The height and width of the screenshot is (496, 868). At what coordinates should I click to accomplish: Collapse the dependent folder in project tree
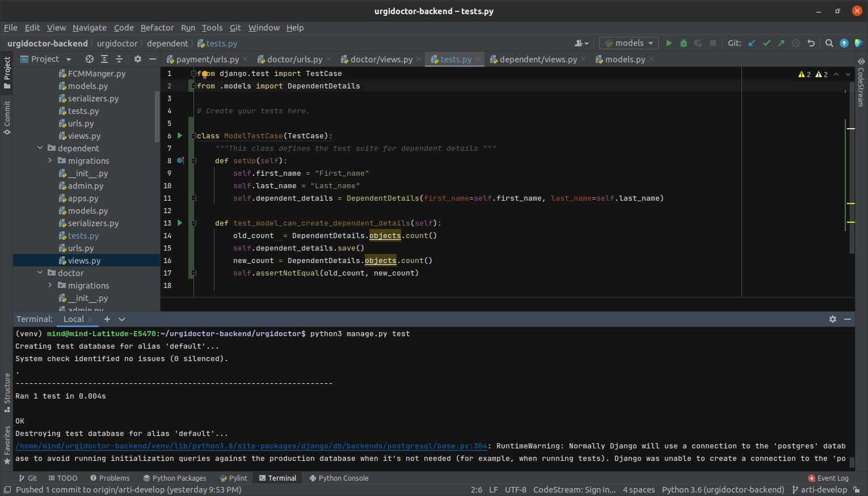tap(40, 148)
